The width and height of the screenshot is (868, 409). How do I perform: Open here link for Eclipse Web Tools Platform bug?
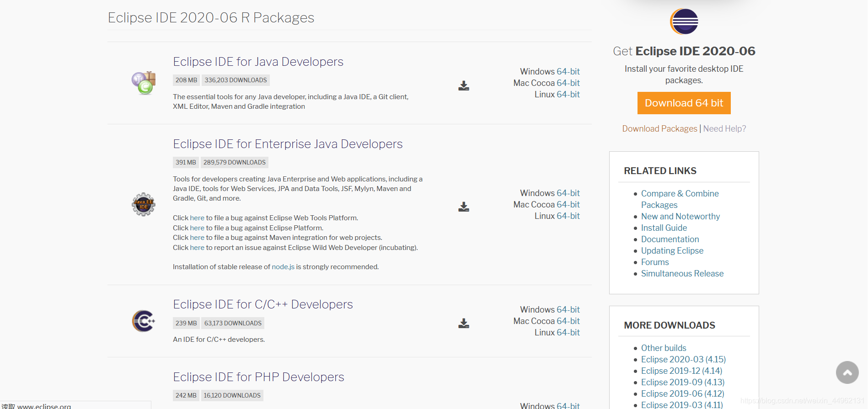point(197,218)
